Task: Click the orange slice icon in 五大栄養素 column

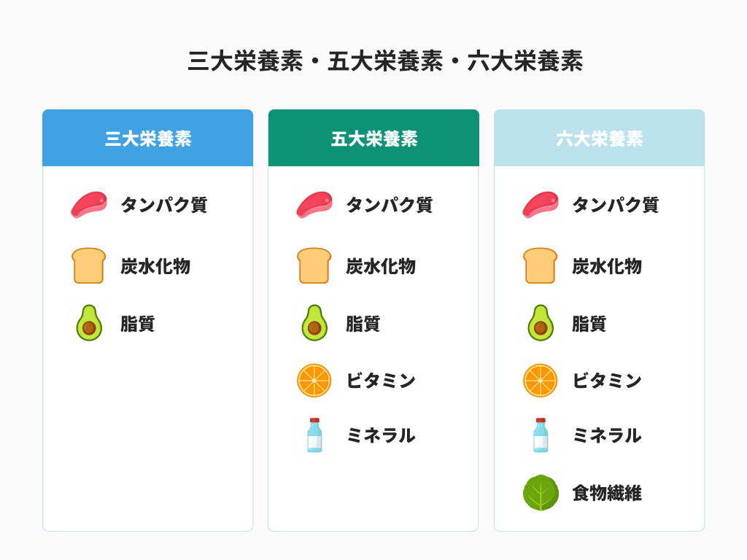Action: click(314, 381)
